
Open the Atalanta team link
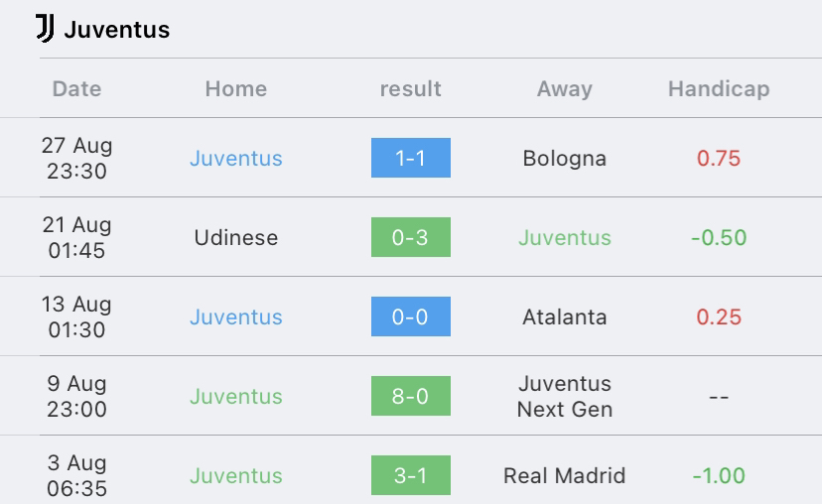[x=565, y=316]
